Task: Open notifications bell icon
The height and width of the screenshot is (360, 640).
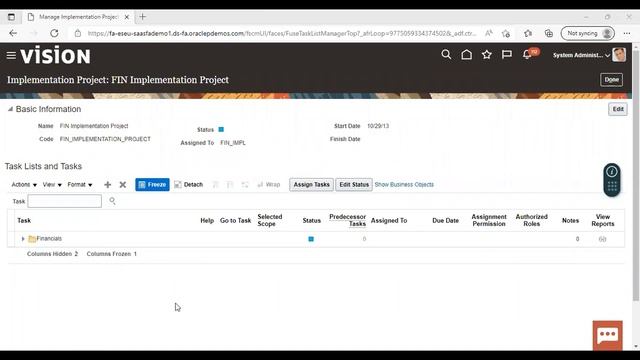Action: (x=527, y=55)
